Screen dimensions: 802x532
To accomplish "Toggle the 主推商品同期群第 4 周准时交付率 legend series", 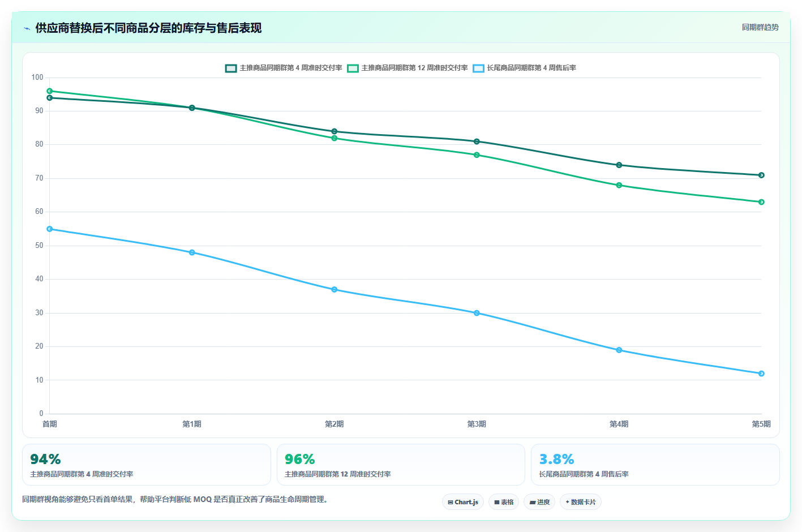I will click(284, 68).
